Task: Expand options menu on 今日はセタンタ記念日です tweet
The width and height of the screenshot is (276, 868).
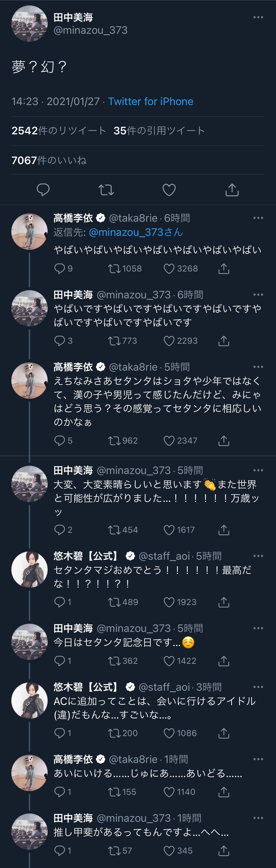Action: point(258,628)
